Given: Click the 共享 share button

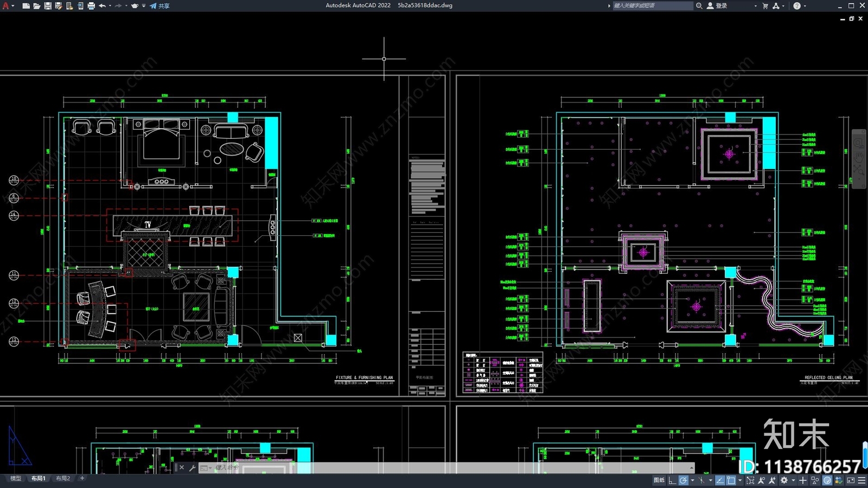Looking at the screenshot, I should [x=160, y=6].
